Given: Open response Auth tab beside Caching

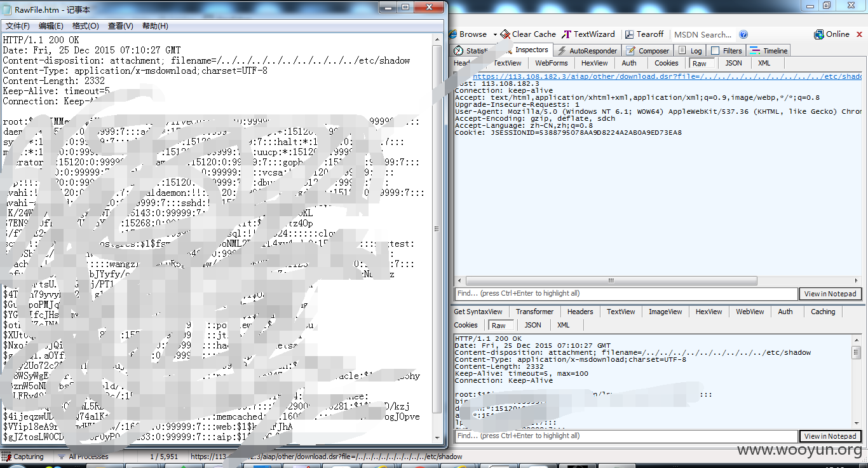Looking at the screenshot, I should pos(785,312).
